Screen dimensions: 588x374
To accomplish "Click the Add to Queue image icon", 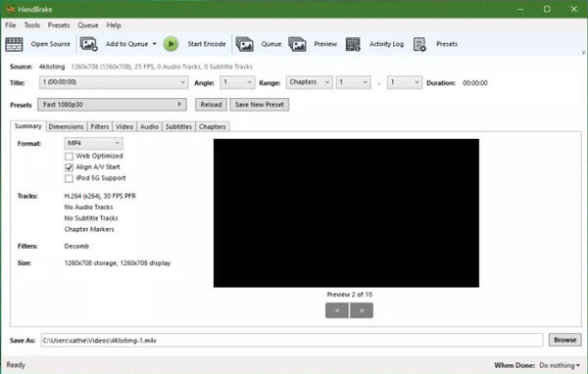I will (89, 44).
